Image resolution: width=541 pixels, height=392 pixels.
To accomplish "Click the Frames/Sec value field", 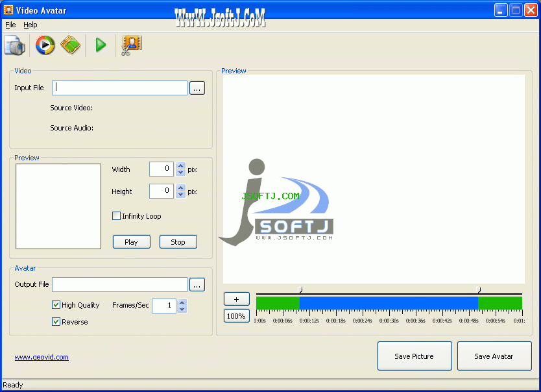I will point(164,306).
